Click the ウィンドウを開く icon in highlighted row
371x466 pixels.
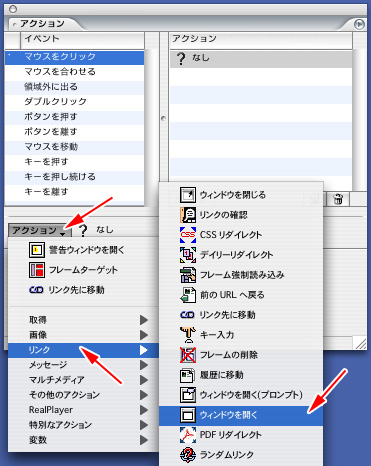188,415
